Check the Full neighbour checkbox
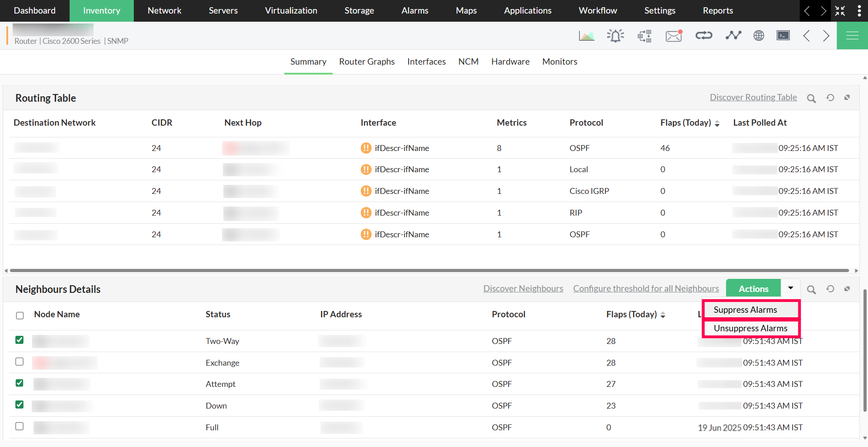The image size is (868, 447). pyautogui.click(x=19, y=426)
